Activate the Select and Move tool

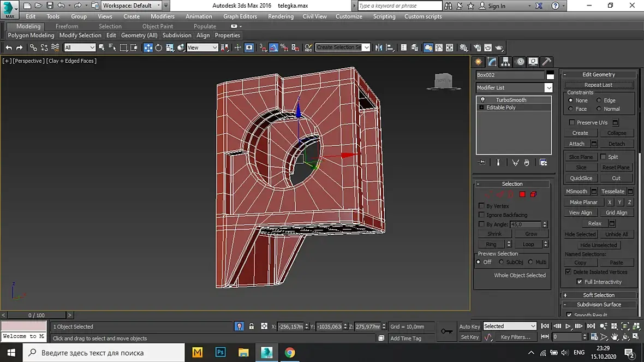[148, 48]
